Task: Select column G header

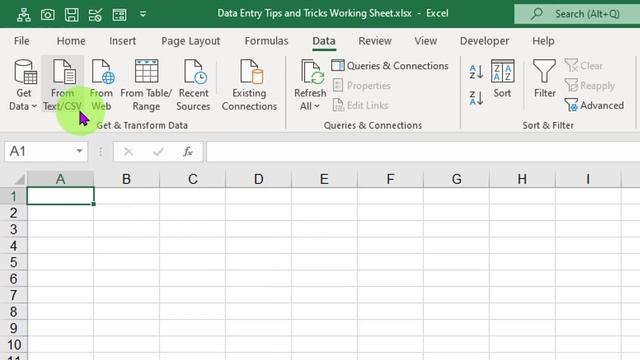Action: (456, 179)
